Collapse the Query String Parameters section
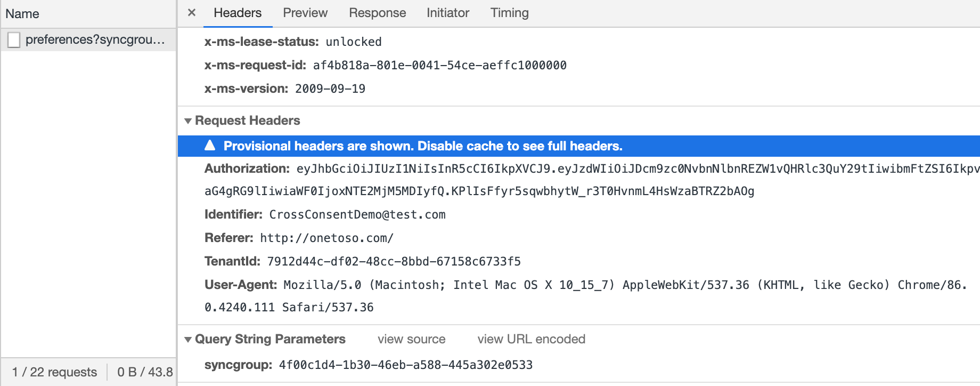This screenshot has width=980, height=386. pyautogui.click(x=188, y=340)
